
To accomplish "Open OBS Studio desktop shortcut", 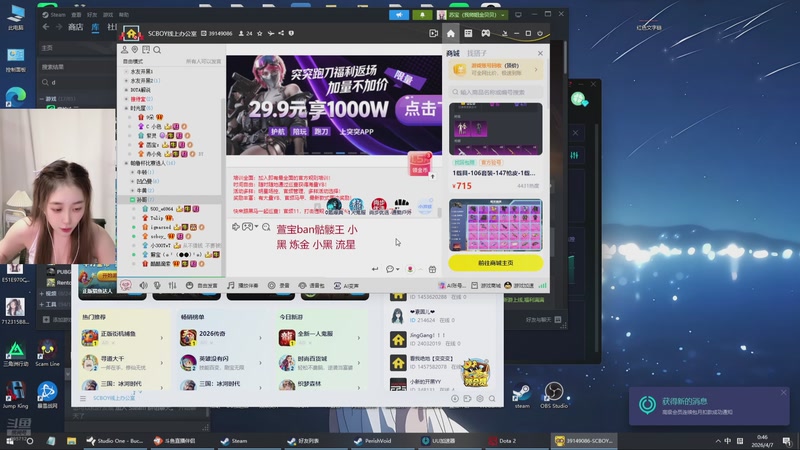I will pyautogui.click(x=554, y=395).
